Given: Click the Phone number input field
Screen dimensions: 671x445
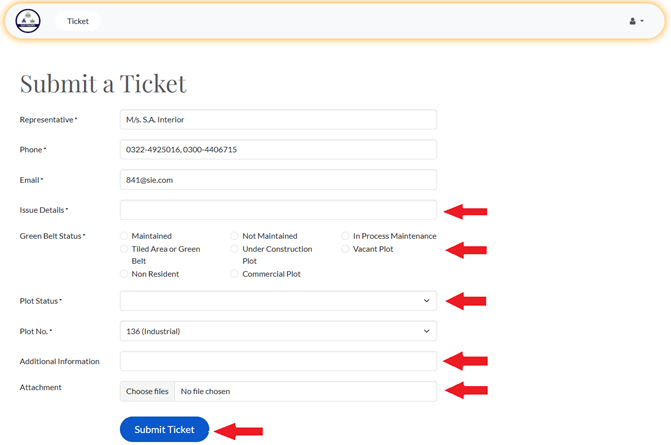Looking at the screenshot, I should pos(278,150).
